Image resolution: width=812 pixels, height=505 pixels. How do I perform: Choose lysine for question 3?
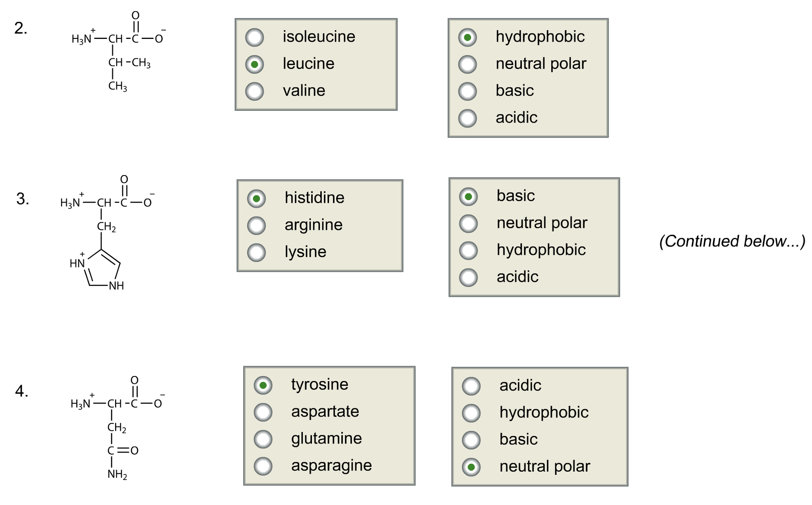pyautogui.click(x=257, y=252)
